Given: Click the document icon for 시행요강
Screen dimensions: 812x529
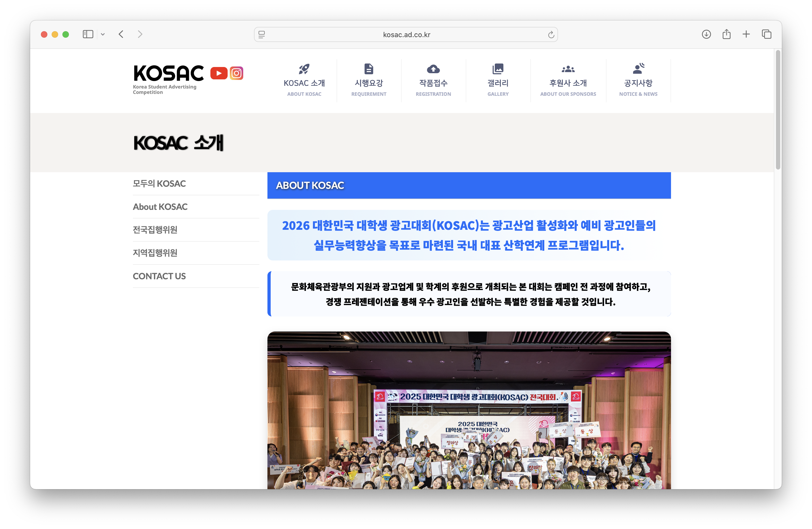Looking at the screenshot, I should (369, 69).
